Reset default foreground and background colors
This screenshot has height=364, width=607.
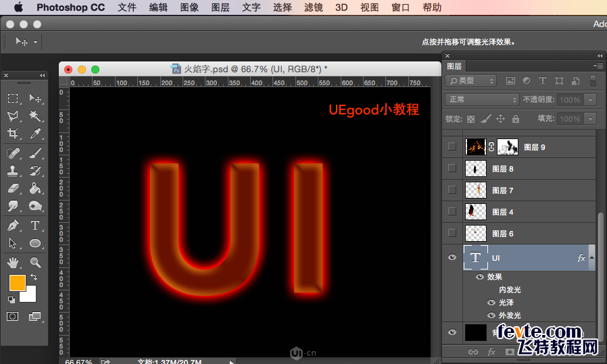click(11, 299)
